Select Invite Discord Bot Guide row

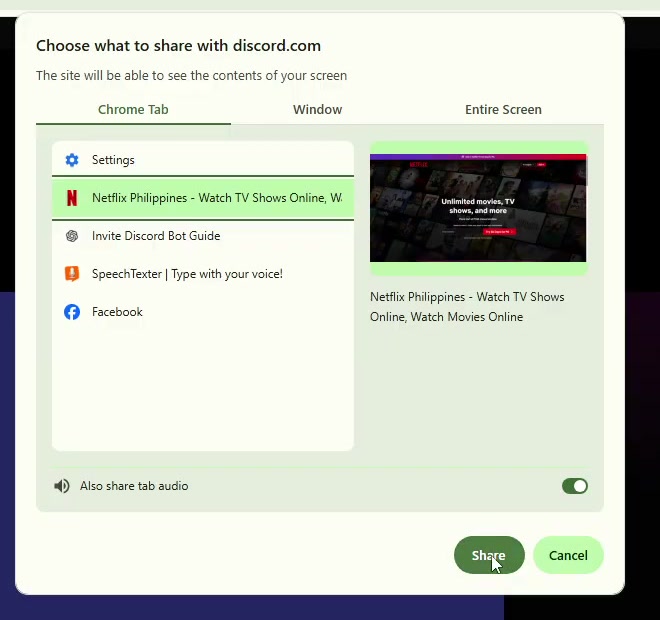point(203,236)
